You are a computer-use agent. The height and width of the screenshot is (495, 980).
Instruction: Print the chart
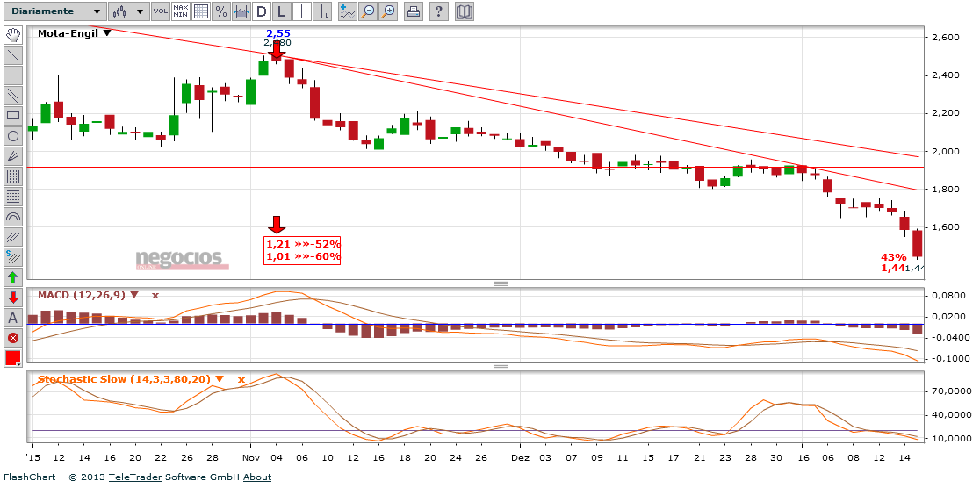click(413, 11)
